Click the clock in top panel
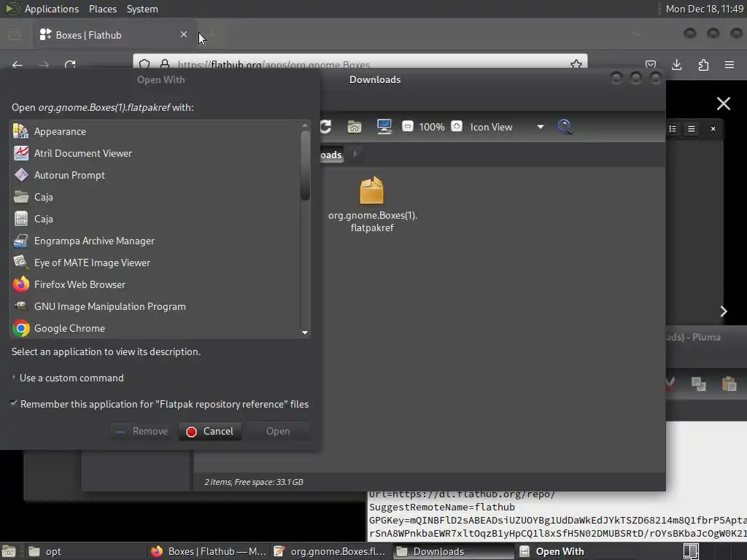The width and height of the screenshot is (747, 560). 704,9
